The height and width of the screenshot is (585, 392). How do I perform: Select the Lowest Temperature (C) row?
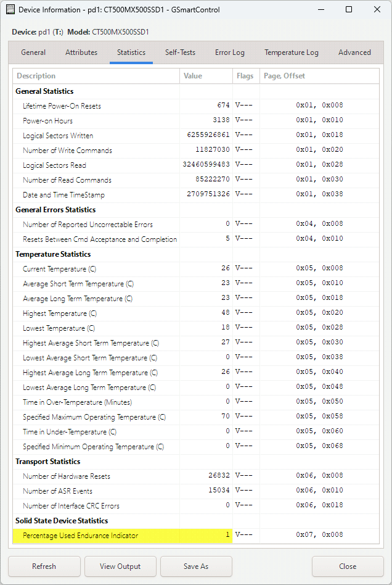point(196,328)
